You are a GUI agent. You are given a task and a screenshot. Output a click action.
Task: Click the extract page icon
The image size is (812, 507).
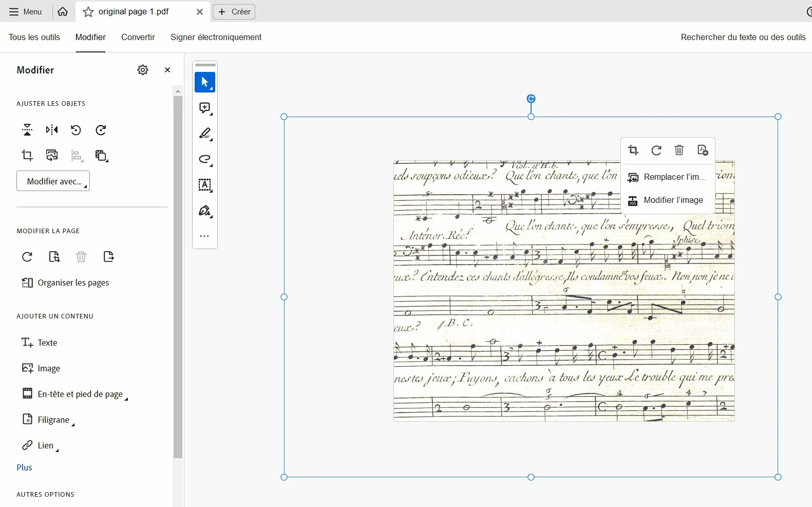(x=108, y=257)
